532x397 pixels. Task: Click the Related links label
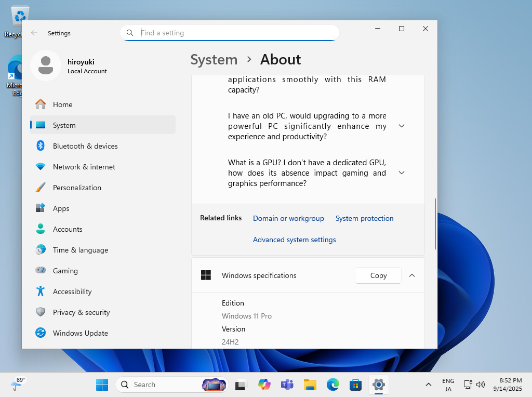coord(221,218)
